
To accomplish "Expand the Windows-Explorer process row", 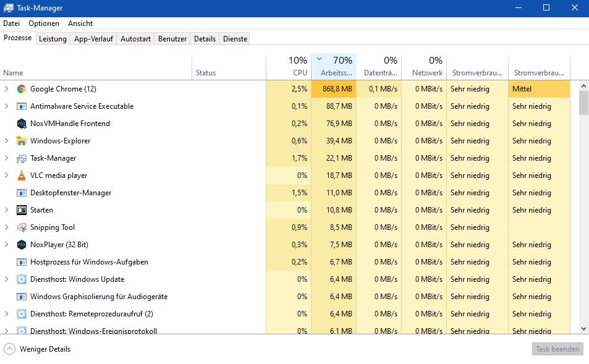I will 6,140.
